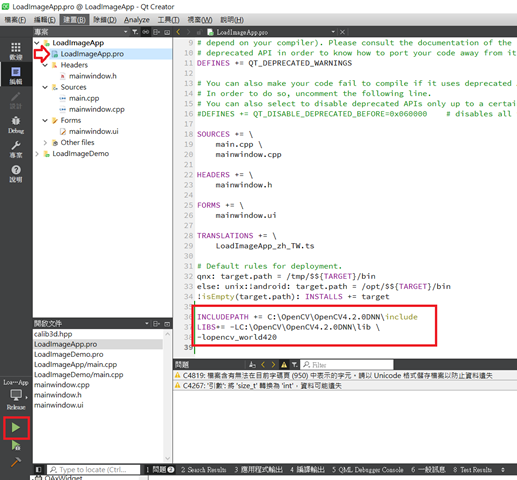Open Projects mode wrench icon
Viewport: 517px width, 480px height.
pyautogui.click(x=16, y=149)
